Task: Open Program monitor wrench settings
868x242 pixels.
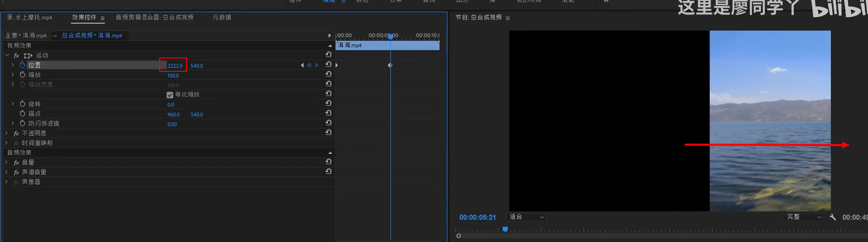Action: (833, 217)
